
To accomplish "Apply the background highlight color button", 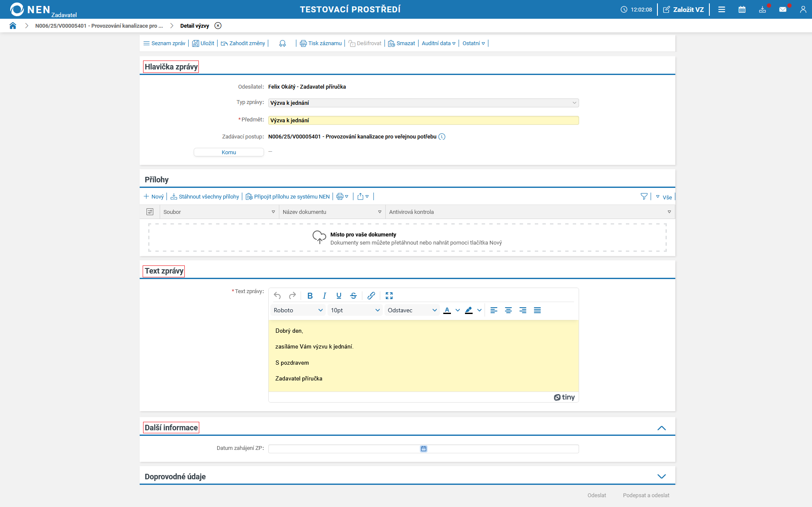I will [x=469, y=310].
